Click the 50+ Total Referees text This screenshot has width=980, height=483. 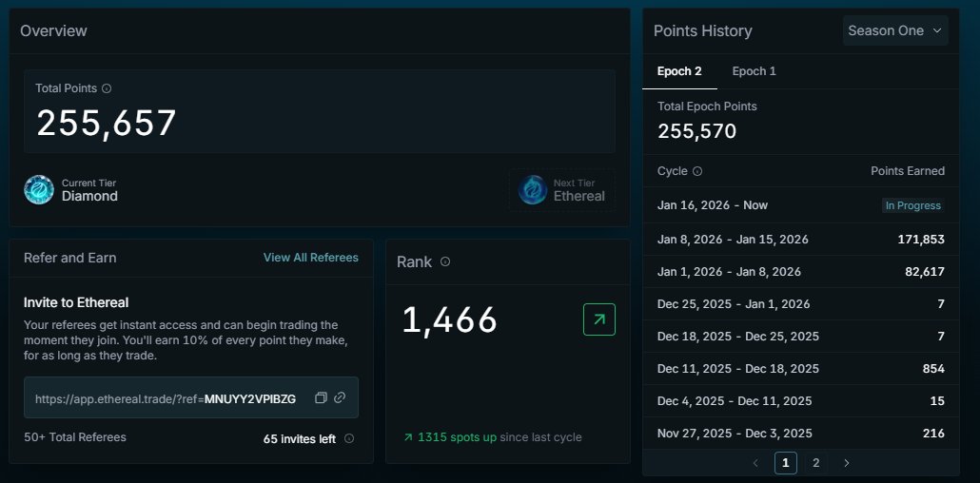pos(75,437)
